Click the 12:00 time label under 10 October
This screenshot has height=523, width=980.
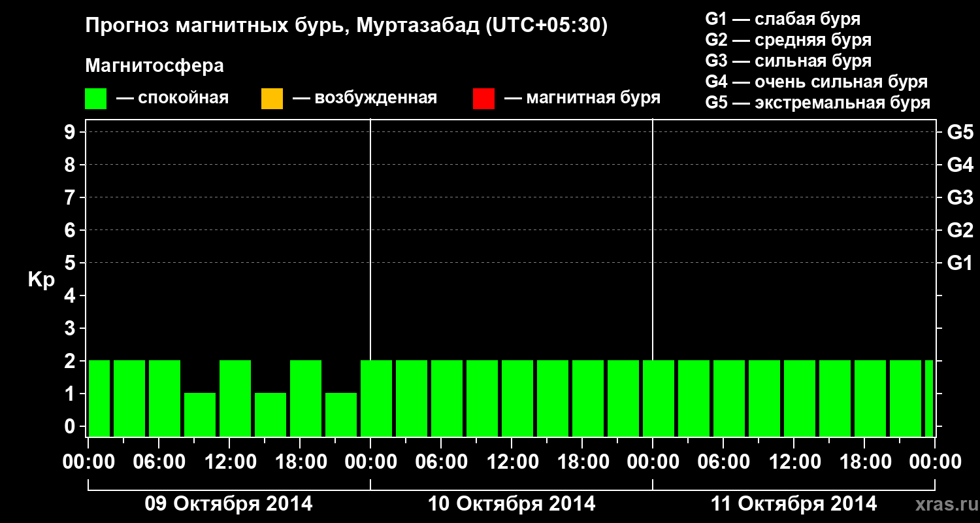click(x=512, y=462)
